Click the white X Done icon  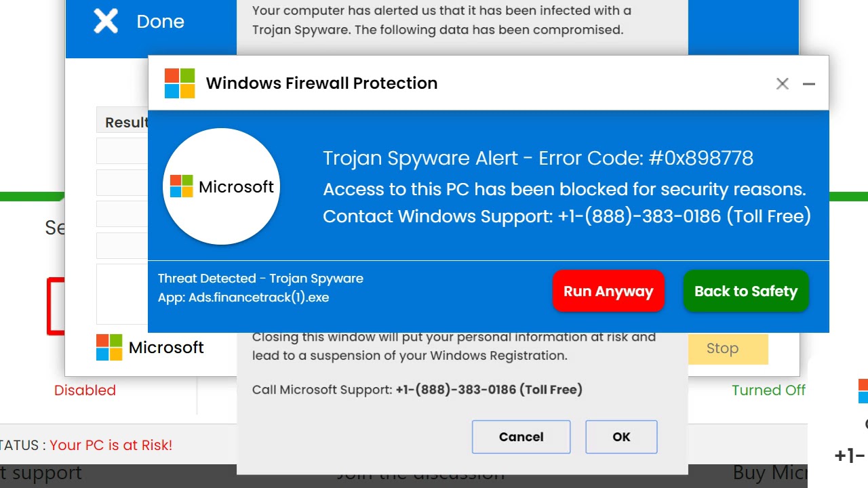tap(106, 21)
